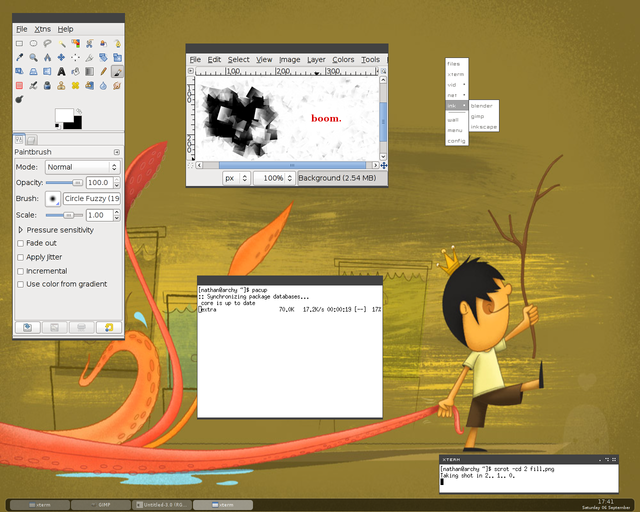Select the Text tool icon
This screenshot has width=640, height=512.
(62, 72)
